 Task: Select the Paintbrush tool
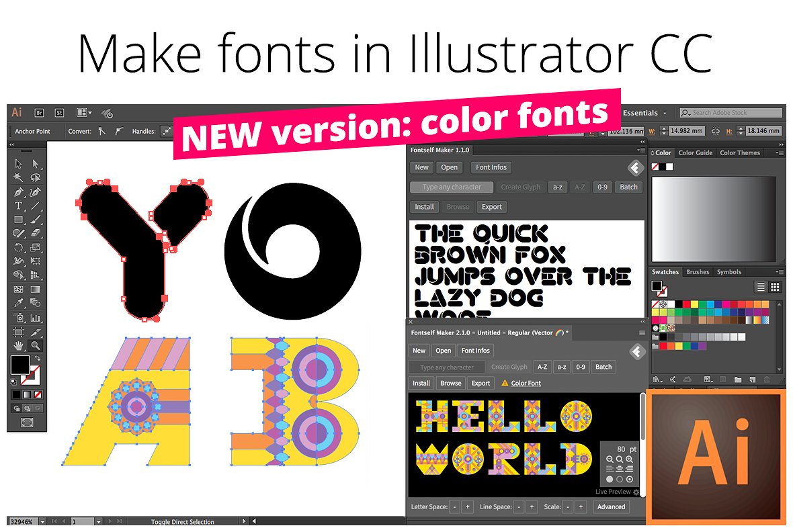point(36,220)
